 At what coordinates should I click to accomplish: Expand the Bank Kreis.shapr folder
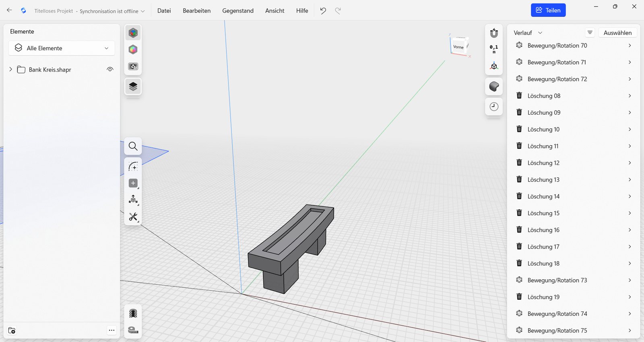(10, 69)
